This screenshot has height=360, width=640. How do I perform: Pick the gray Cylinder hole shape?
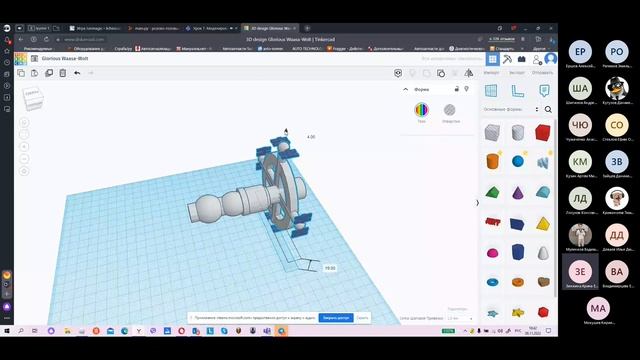518,133
